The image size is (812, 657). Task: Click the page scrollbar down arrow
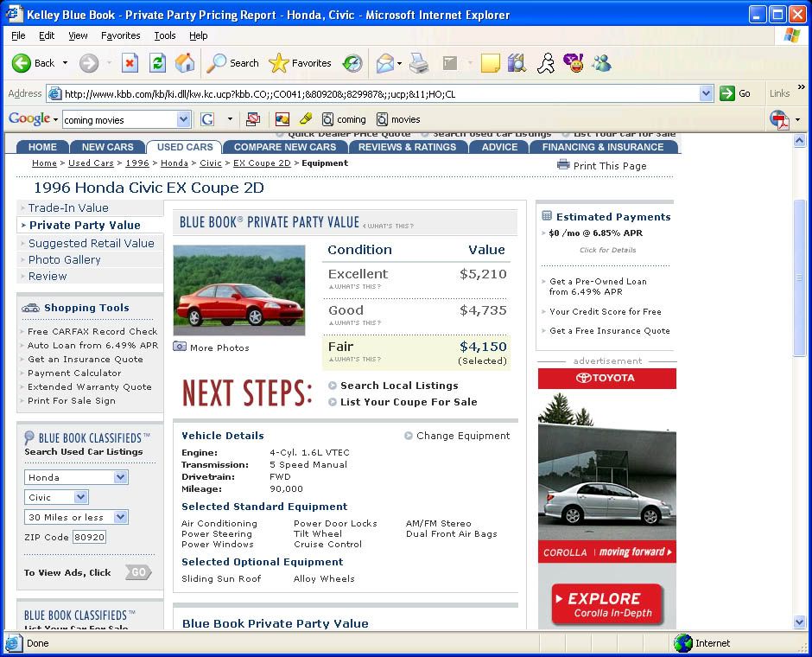pos(800,622)
